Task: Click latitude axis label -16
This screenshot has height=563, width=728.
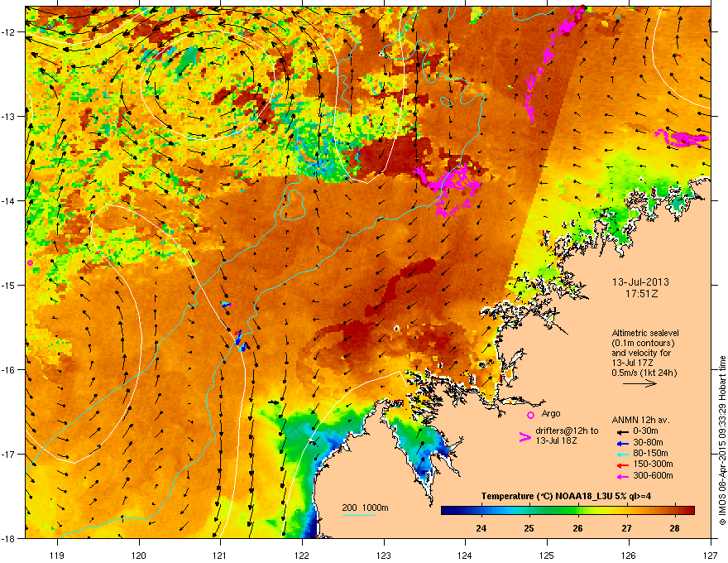Action: (x=9, y=370)
